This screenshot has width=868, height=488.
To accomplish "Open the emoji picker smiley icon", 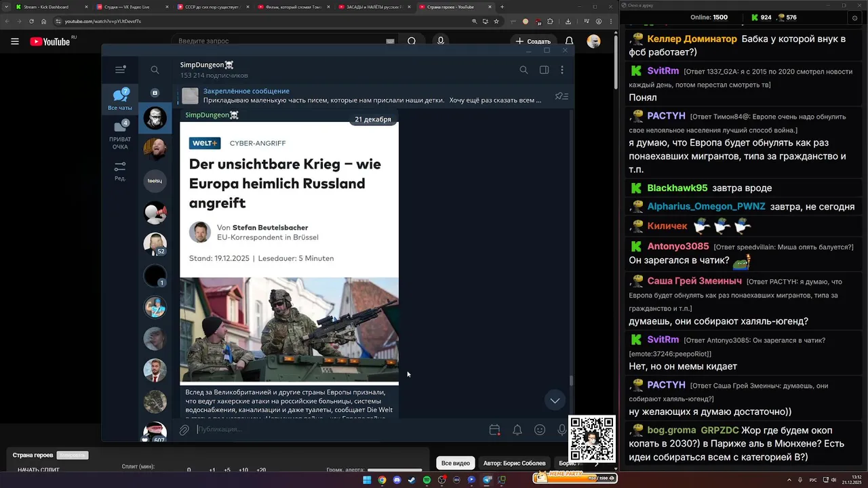I will pyautogui.click(x=540, y=430).
